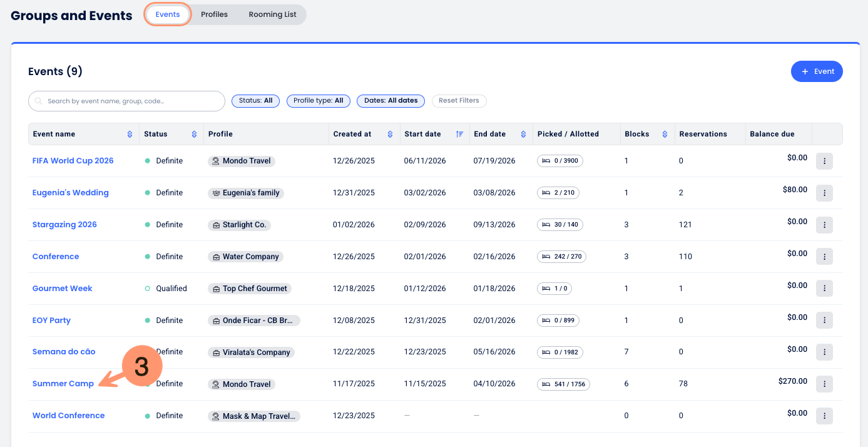
Task: Open Dates: All dates filter
Action: tap(391, 101)
